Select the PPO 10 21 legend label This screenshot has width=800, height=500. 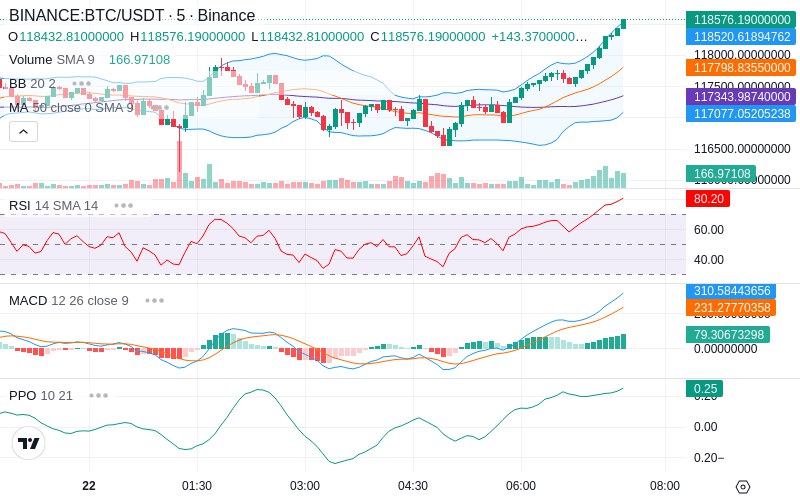click(41, 395)
